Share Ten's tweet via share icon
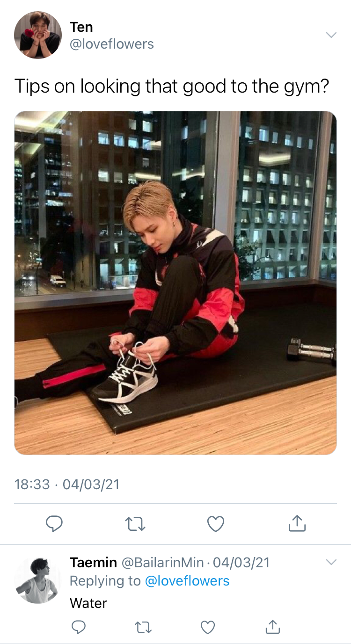Screen dimensions: 351x644 pyautogui.click(x=297, y=523)
